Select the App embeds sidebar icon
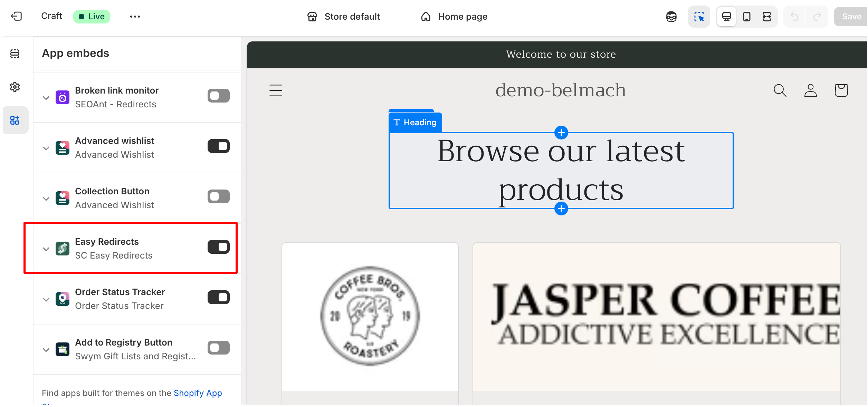Image resolution: width=868 pixels, height=407 pixels. click(15, 120)
